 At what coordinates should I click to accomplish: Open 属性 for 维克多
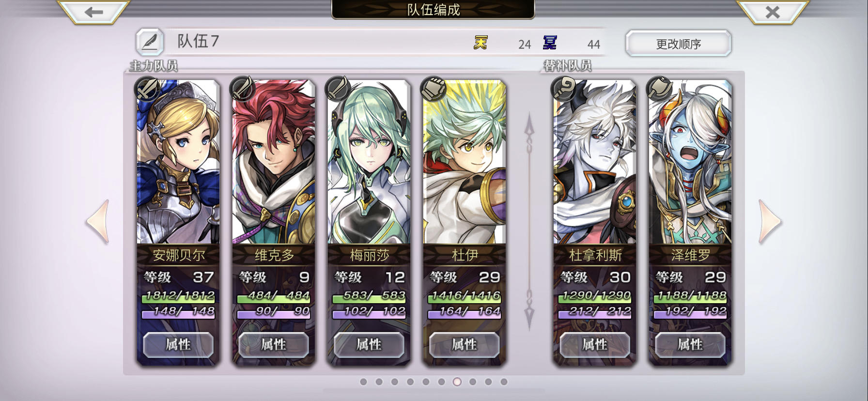[274, 345]
